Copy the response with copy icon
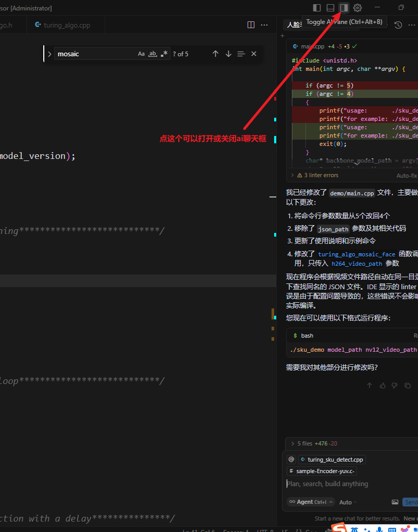Viewport: 418px width, 532px height. tap(408, 386)
